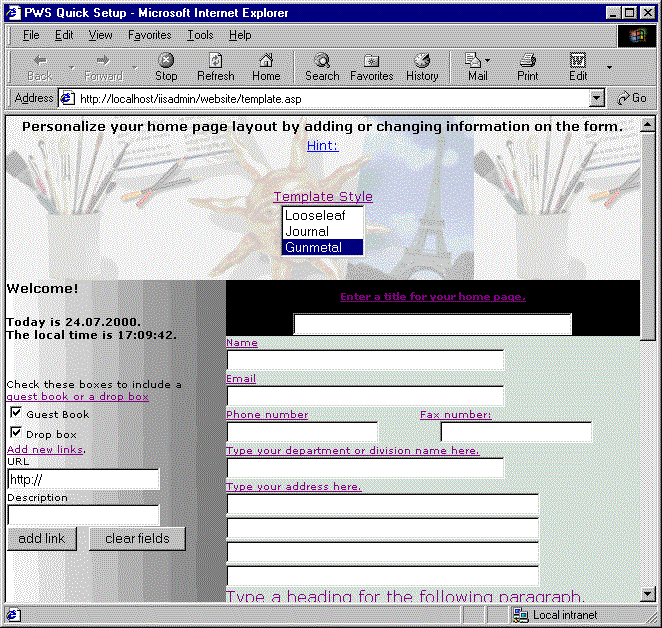Stop loading the page

tap(166, 68)
